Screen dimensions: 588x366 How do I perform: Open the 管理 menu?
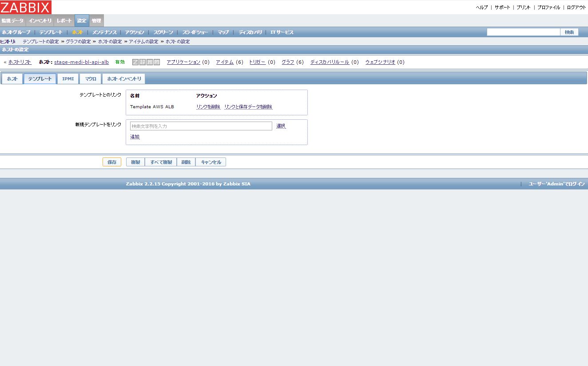[x=96, y=20]
